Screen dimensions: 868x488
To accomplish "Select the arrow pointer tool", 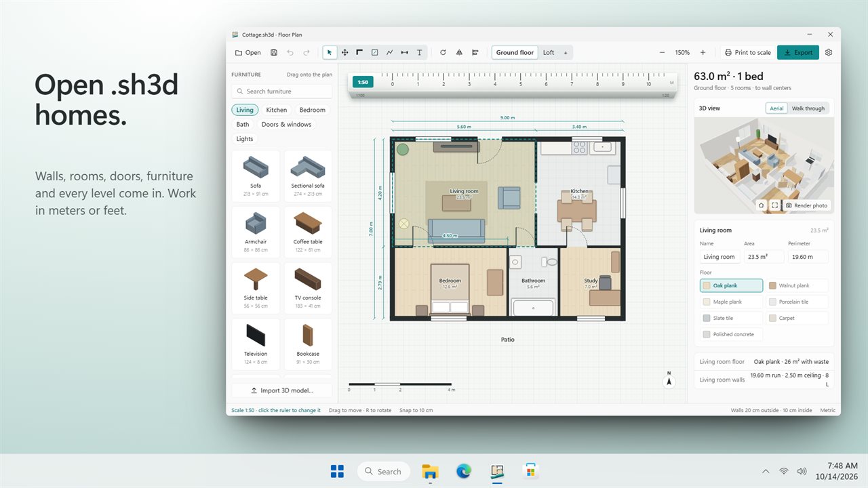I will (330, 52).
